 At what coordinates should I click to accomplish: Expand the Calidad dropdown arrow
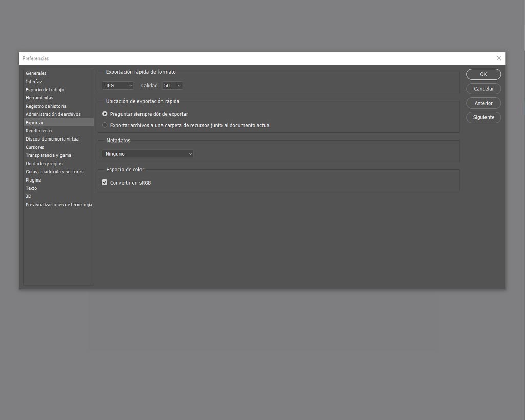[x=179, y=86]
